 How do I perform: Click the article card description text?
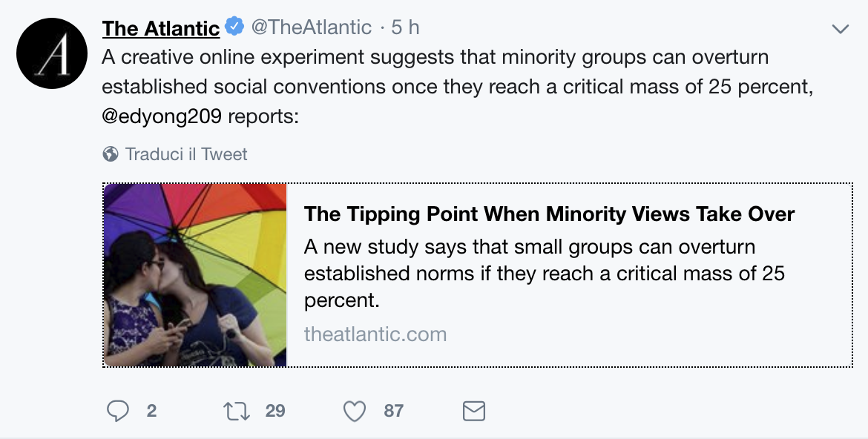point(544,274)
